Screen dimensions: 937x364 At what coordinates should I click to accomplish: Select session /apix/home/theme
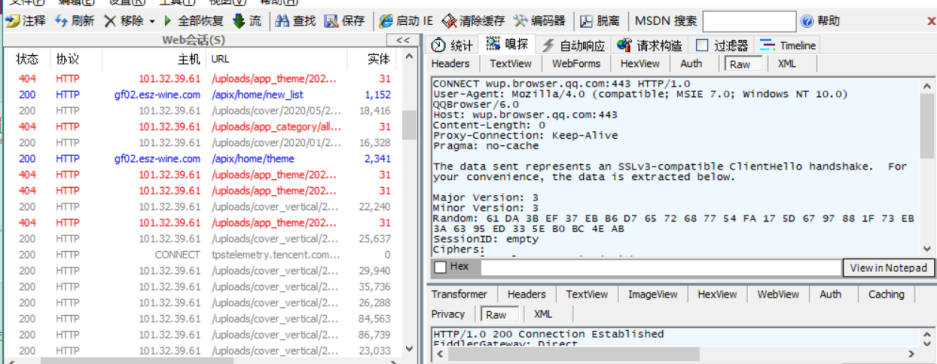click(201, 158)
